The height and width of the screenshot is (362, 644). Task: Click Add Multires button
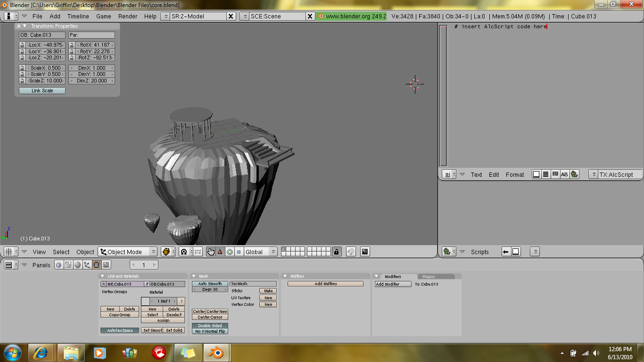[x=326, y=284]
